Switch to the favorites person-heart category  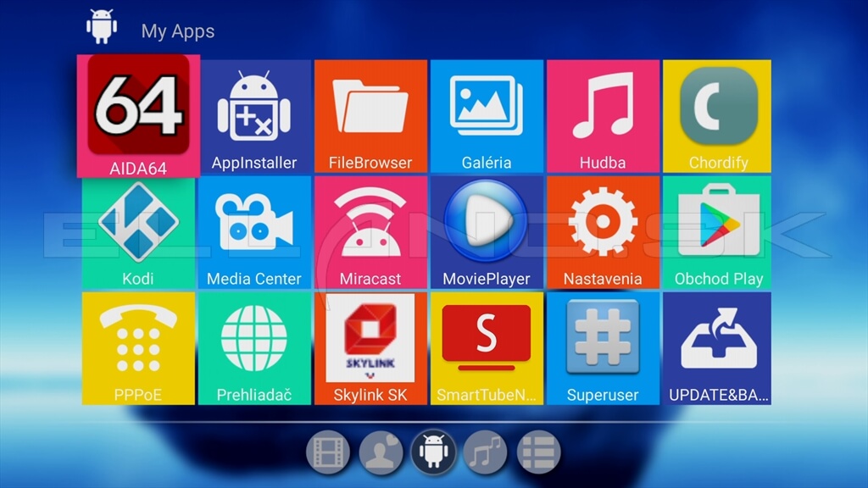coord(381,452)
